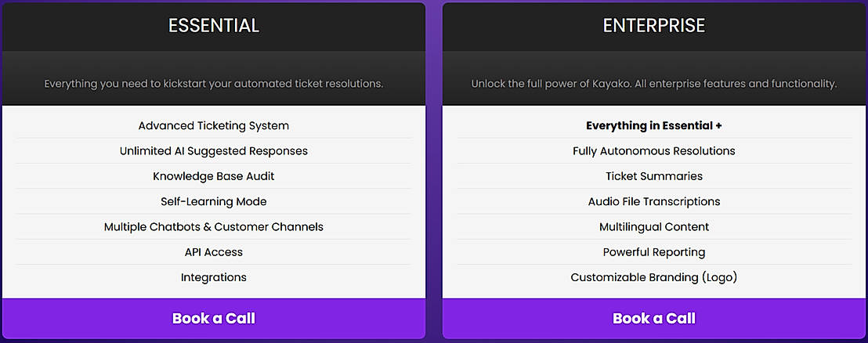
Task: Select Multiple Chatbots & Customer Channels
Action: [x=214, y=227]
